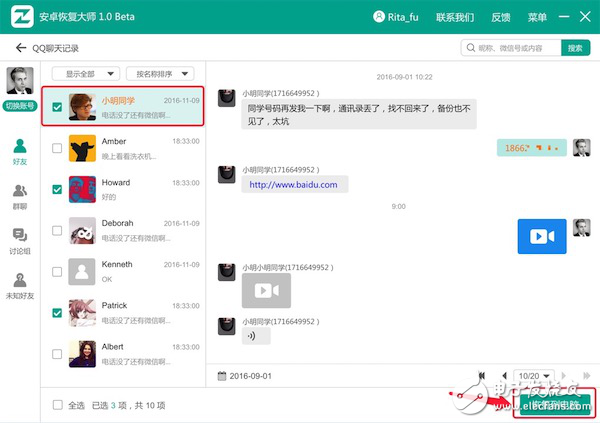600x423 pixels.
Task: Open the 群聊 group chat section
Action: 20,195
